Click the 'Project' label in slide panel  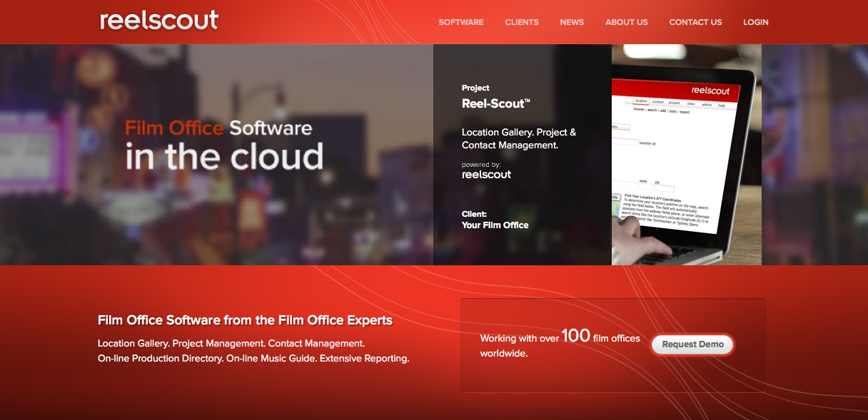475,88
